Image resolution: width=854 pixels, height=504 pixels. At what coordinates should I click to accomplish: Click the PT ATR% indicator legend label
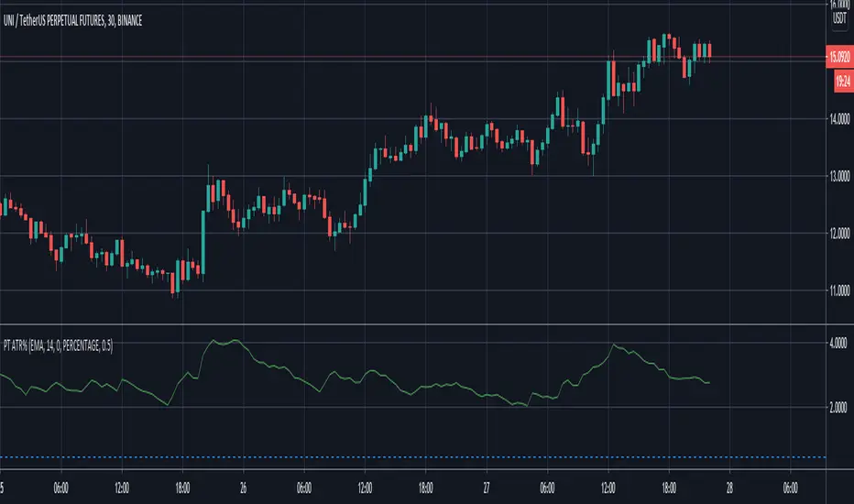[x=58, y=345]
